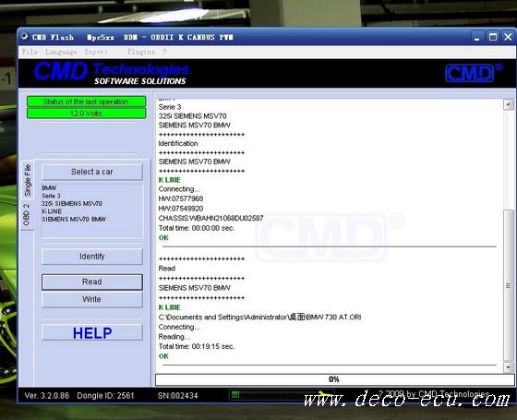The width and height of the screenshot is (517, 420).
Task: Open the question mark help menu
Action: coord(164,52)
